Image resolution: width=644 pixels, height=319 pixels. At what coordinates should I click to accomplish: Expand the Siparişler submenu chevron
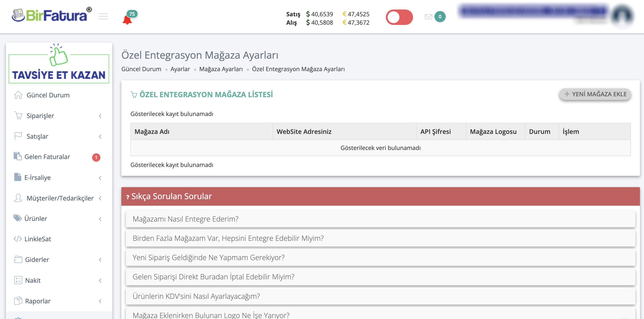(100, 116)
